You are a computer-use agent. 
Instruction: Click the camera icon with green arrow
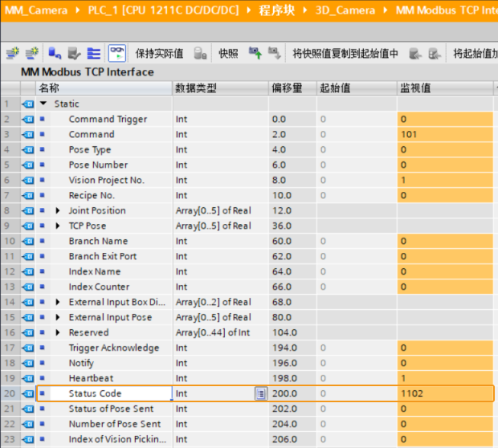[x=255, y=53]
